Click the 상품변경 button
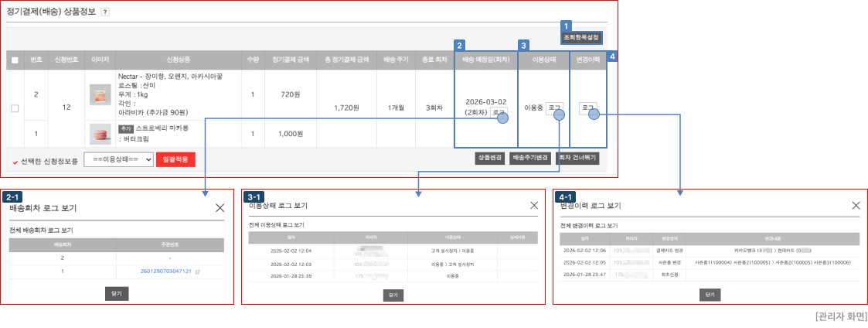The width and height of the screenshot is (868, 328). click(489, 158)
